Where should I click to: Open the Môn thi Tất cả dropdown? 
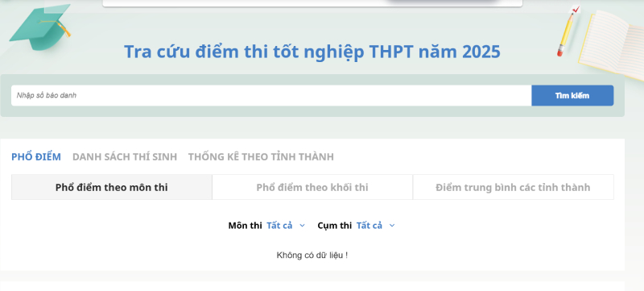click(286, 225)
